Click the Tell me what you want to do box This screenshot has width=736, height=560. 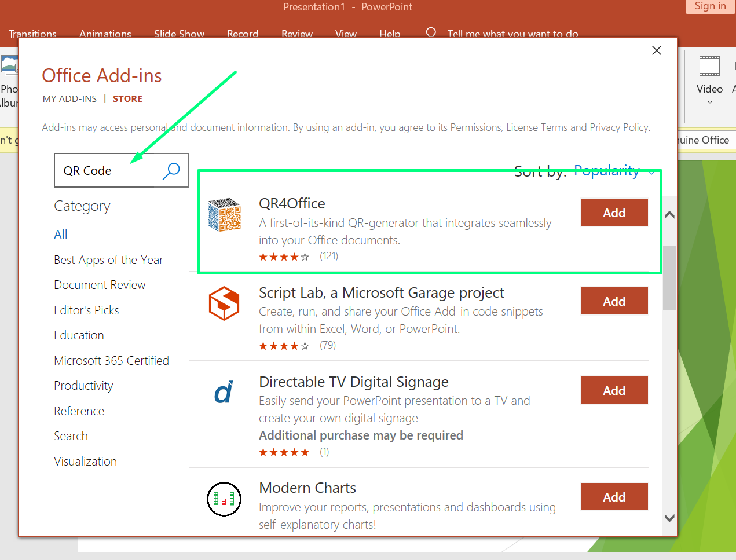512,34
